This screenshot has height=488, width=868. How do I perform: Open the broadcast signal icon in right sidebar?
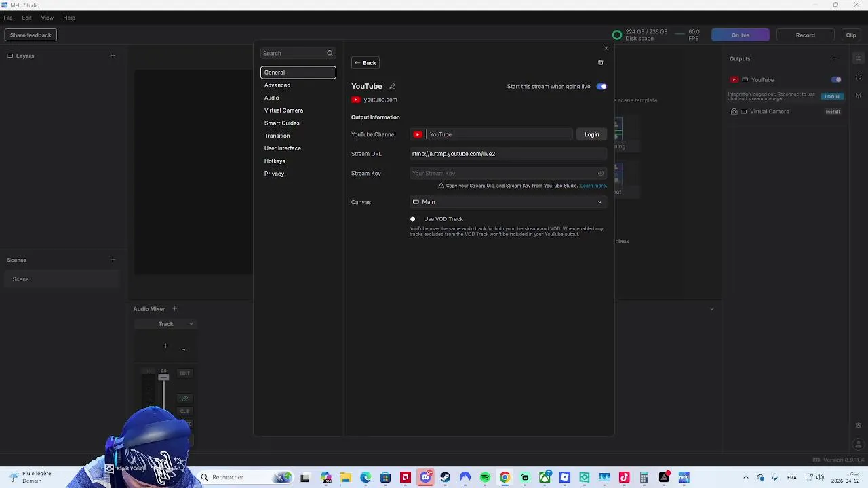[x=859, y=96]
